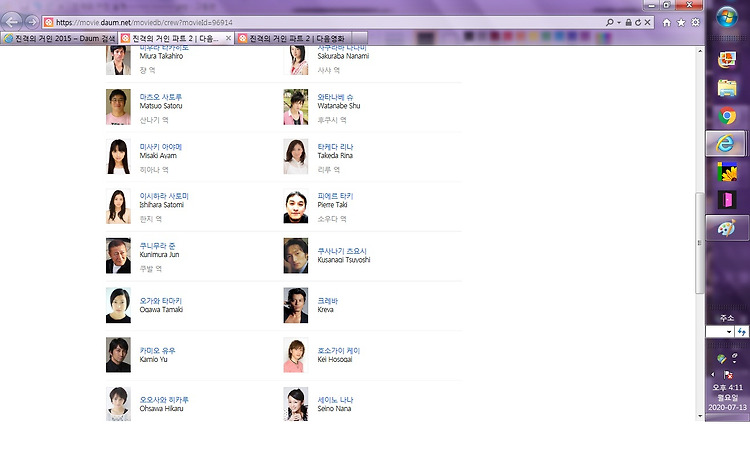Show hidden tray icons arrow
Viewport: 750px width, 472px height.
tap(713, 374)
